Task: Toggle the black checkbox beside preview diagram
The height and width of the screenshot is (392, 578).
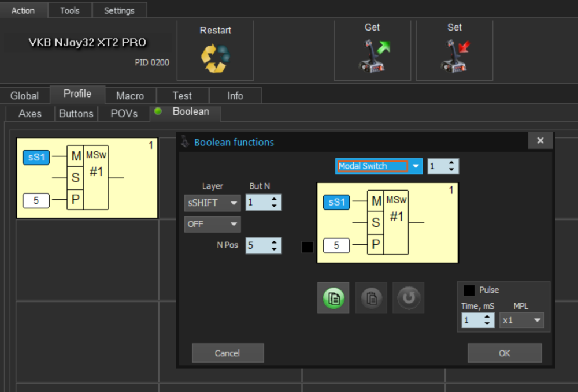Action: click(307, 247)
